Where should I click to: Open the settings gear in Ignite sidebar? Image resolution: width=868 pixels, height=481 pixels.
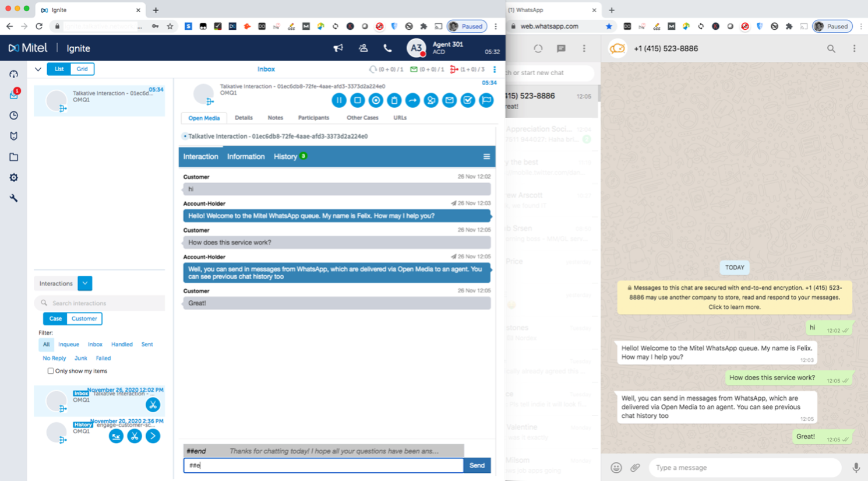pyautogui.click(x=13, y=177)
